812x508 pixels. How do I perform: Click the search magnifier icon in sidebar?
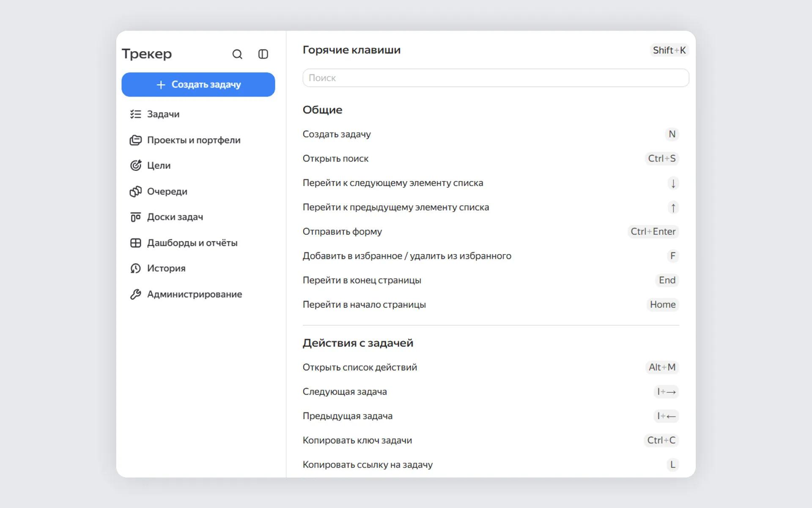[x=237, y=54]
